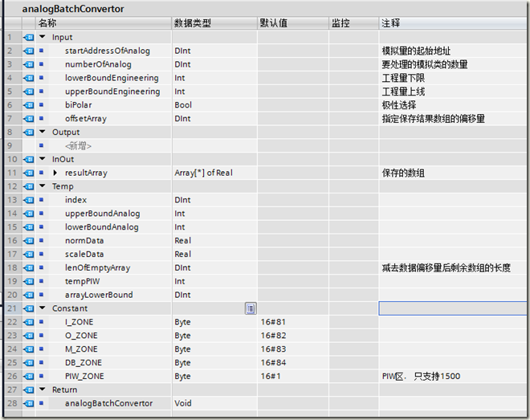Select the lowerBoundEngineering name cell
Screen dimensions: 530x420
[x=112, y=78]
